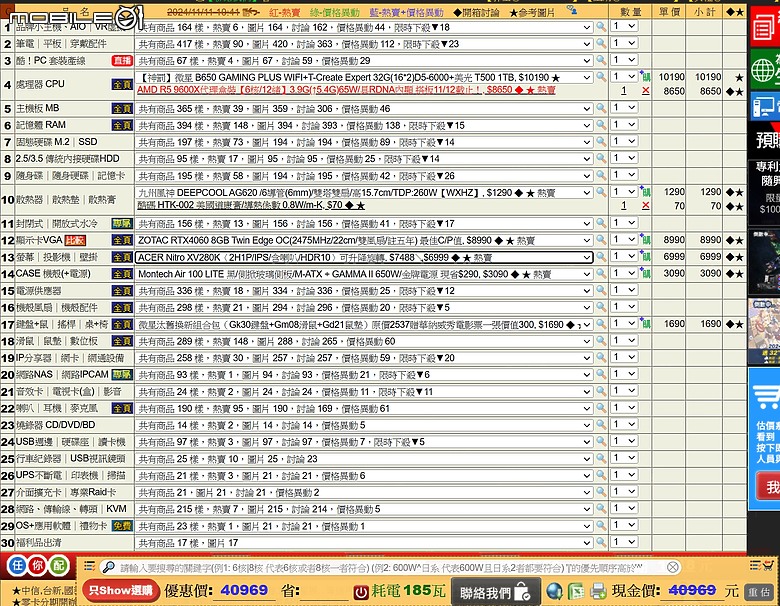Click the magnifier in the 福利品出清 row
Image resolution: width=780 pixels, height=606 pixels.
pyautogui.click(x=601, y=542)
